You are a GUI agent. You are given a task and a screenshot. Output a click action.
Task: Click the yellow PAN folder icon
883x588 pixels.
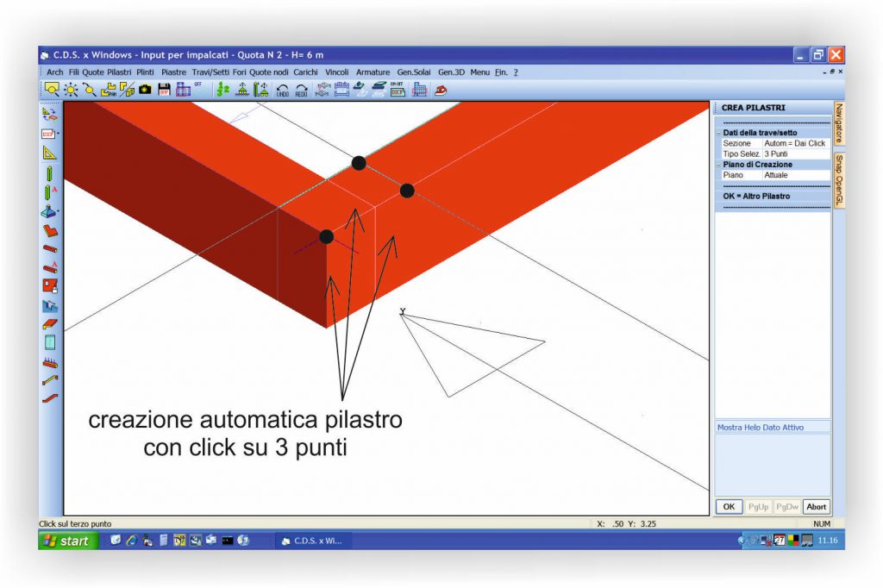(x=108, y=90)
